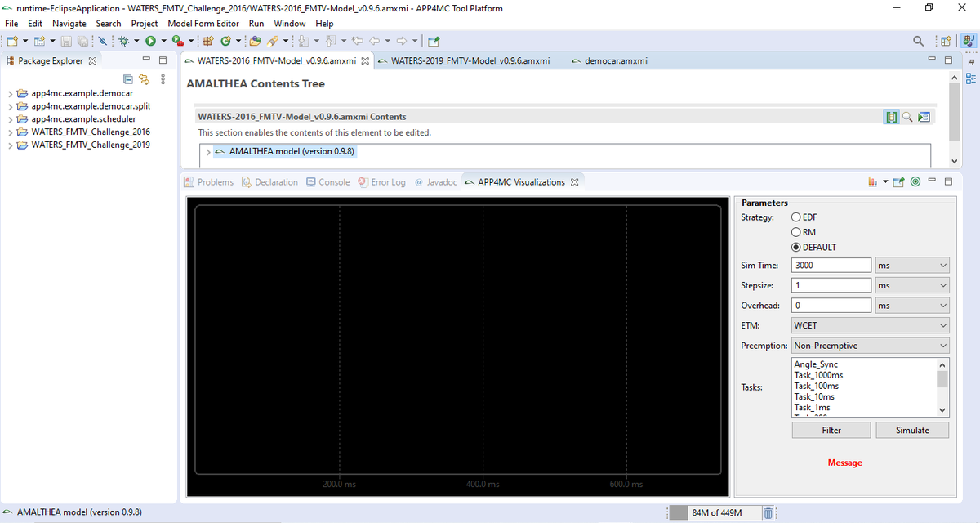Click the disabled Save toolbar icon

pyautogui.click(x=67, y=41)
